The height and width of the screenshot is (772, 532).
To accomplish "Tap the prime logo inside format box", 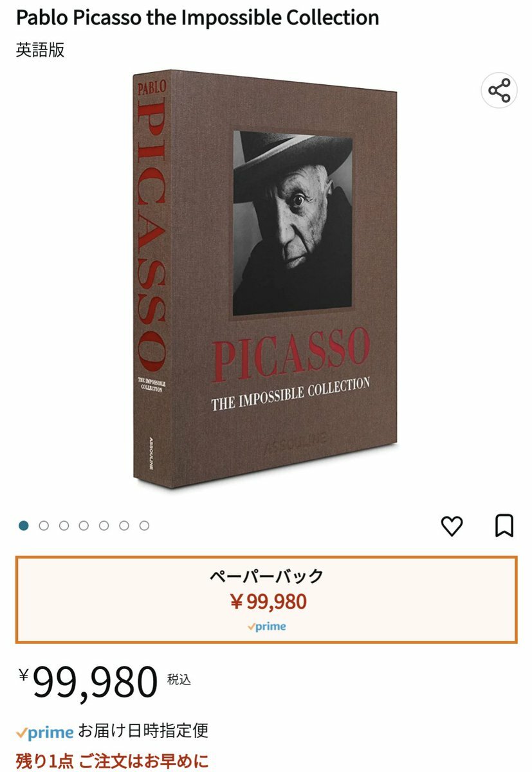I will (x=266, y=627).
